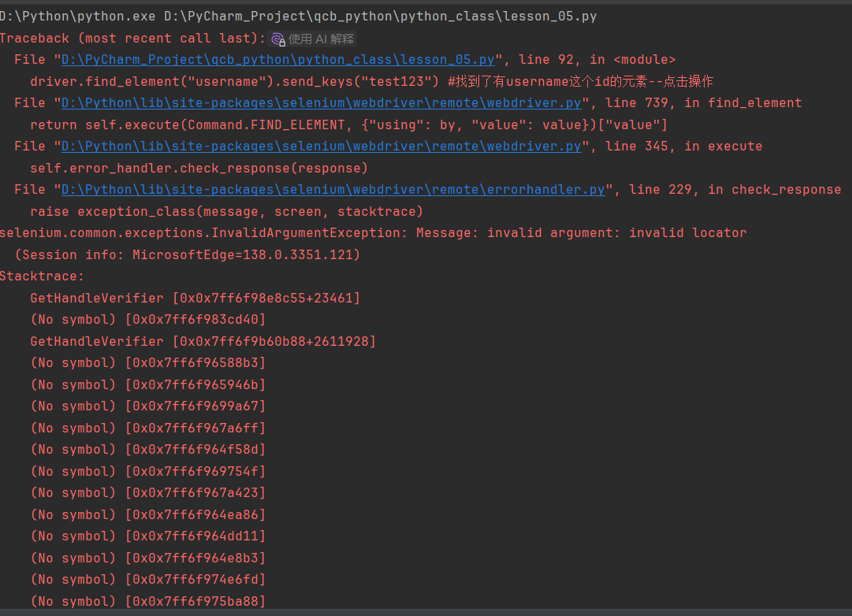852x616 pixels.
Task: Click the Session info MicrosoftEdge line
Action: [x=188, y=254]
